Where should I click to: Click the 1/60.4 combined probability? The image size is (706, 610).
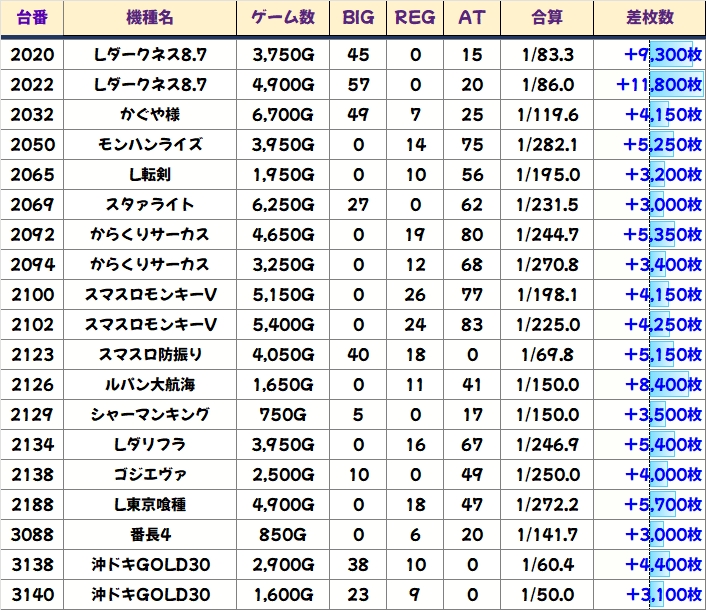(x=548, y=565)
